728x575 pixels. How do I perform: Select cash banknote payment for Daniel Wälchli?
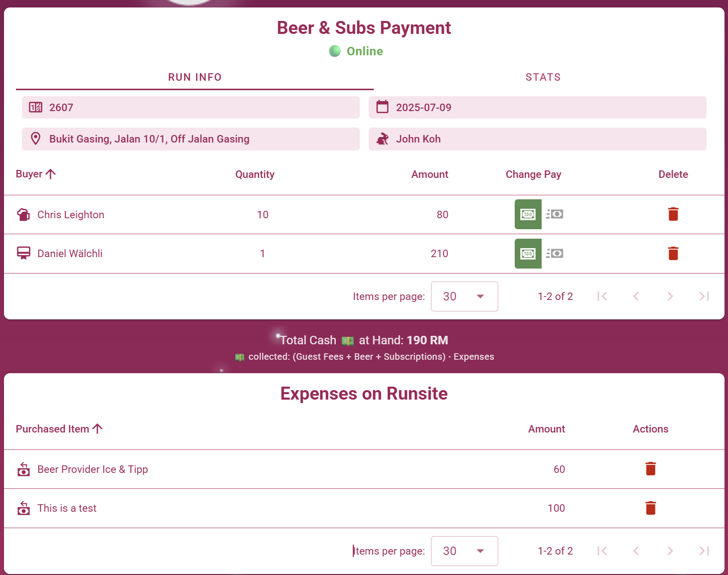pyautogui.click(x=528, y=254)
